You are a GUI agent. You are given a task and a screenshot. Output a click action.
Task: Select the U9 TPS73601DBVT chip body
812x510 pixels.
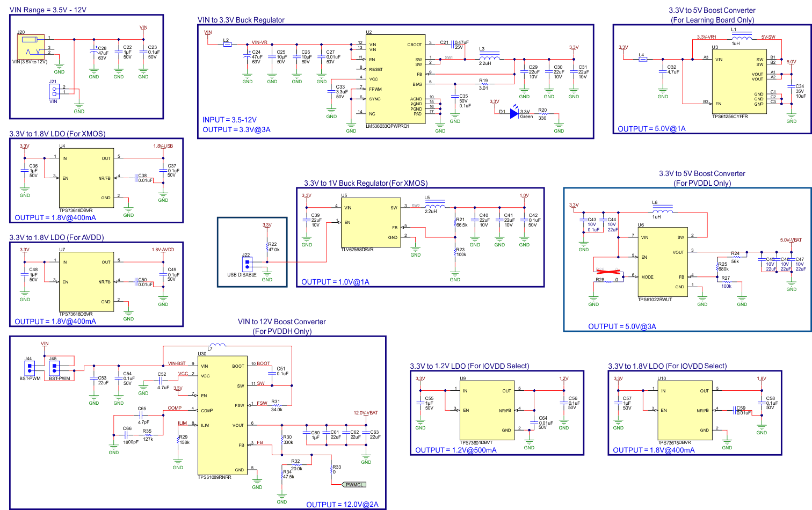coord(487,410)
